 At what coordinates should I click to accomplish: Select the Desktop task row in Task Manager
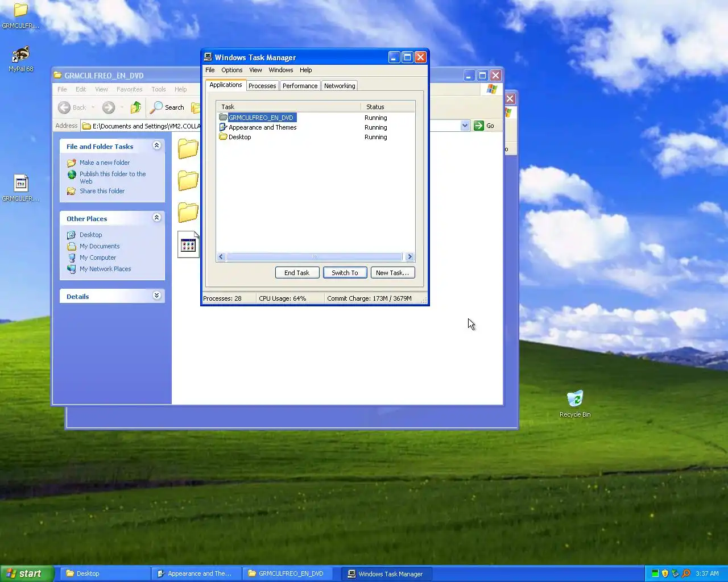316,137
